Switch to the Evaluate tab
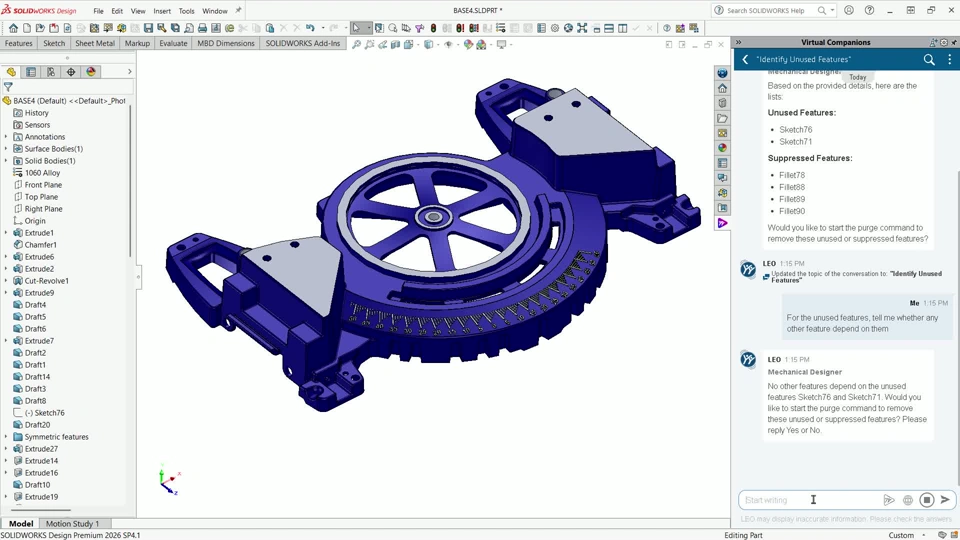This screenshot has width=960, height=540. (173, 43)
